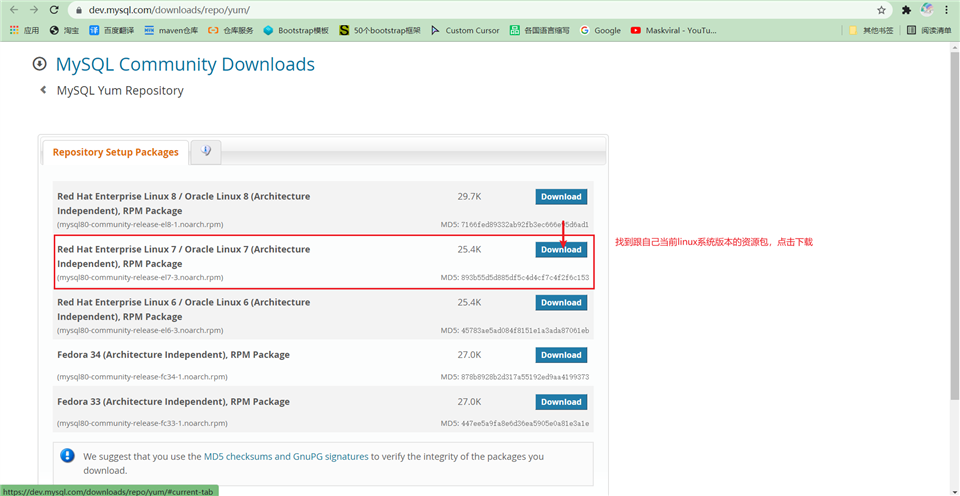This screenshot has width=960, height=496.
Task: Bookmark this page with the star icon
Action: tap(881, 10)
